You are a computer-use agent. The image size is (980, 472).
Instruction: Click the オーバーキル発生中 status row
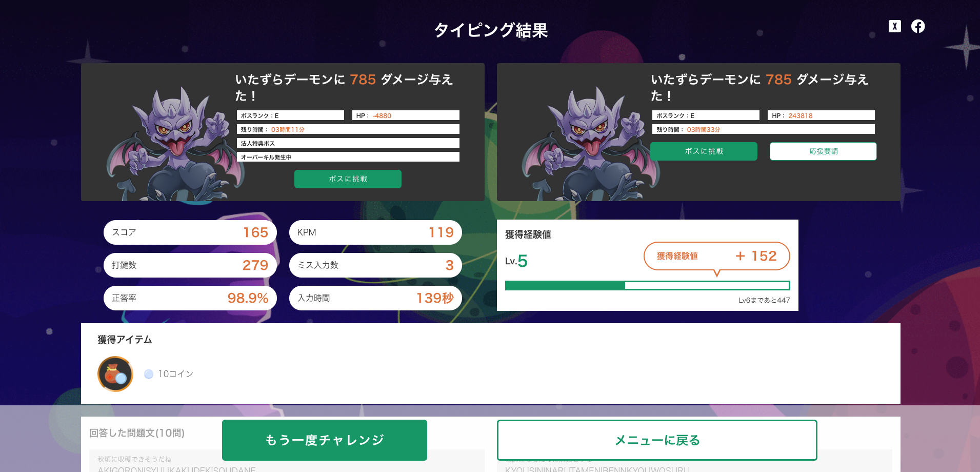(348, 157)
